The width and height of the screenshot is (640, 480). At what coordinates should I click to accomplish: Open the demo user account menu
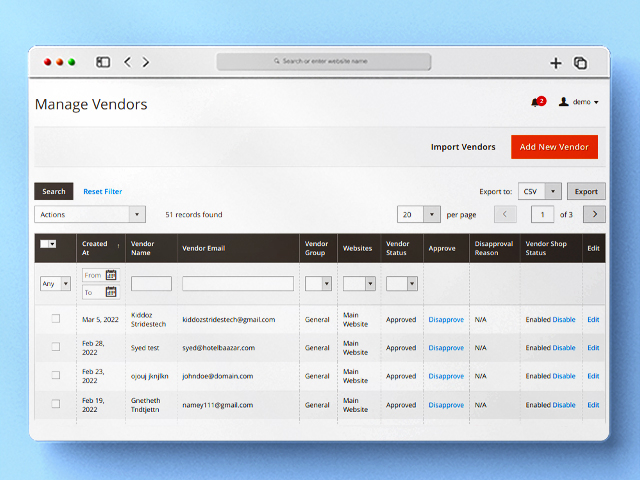[579, 102]
